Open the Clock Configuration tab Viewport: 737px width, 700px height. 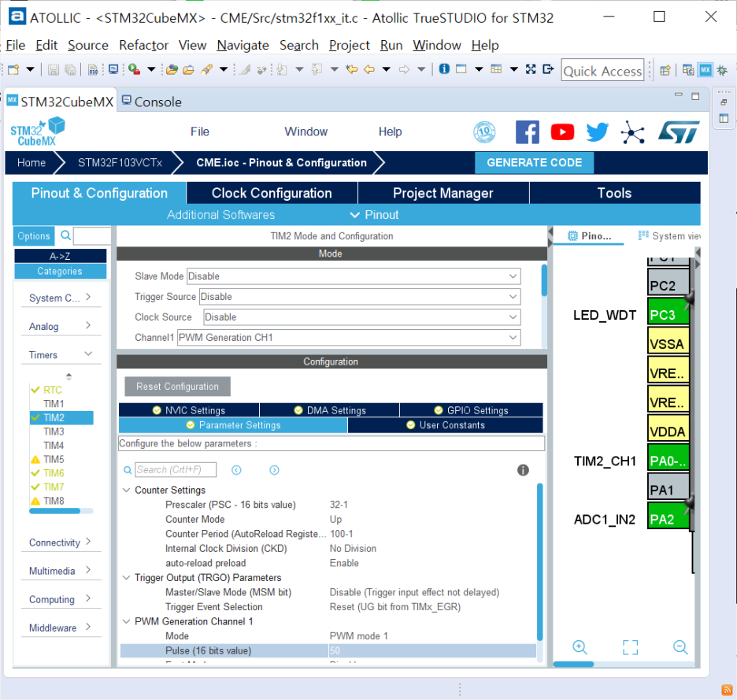(272, 193)
